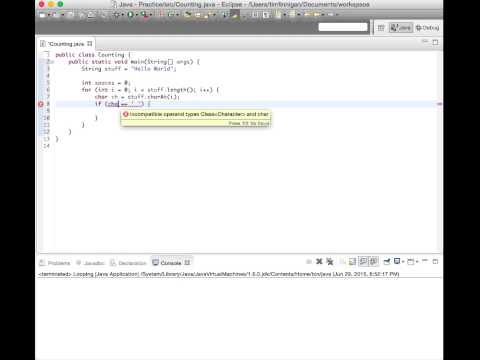480x360 pixels.
Task: Click Remove All Terminated Launches icon
Action: pos(330,262)
